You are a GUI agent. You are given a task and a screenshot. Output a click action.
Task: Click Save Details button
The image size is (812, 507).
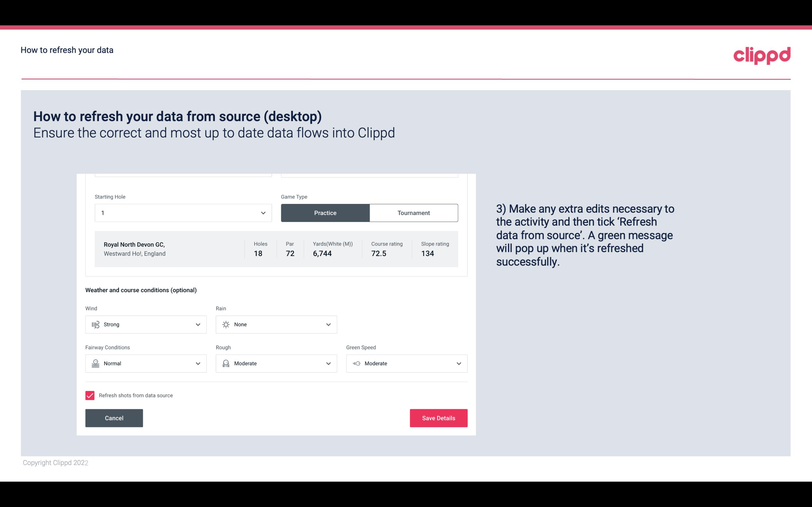pos(438,418)
